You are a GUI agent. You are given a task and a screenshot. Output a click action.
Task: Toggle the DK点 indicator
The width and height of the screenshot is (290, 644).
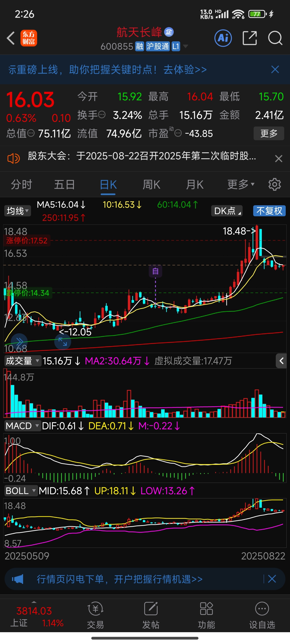coord(227,211)
